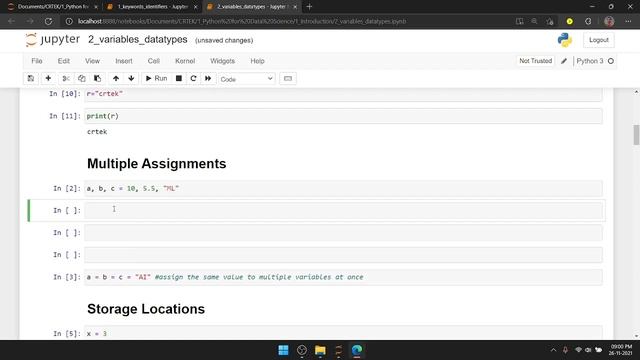Screen dimensions: 640x360
Task: Click the yellow circular extension icon
Action: click(x=569, y=21)
